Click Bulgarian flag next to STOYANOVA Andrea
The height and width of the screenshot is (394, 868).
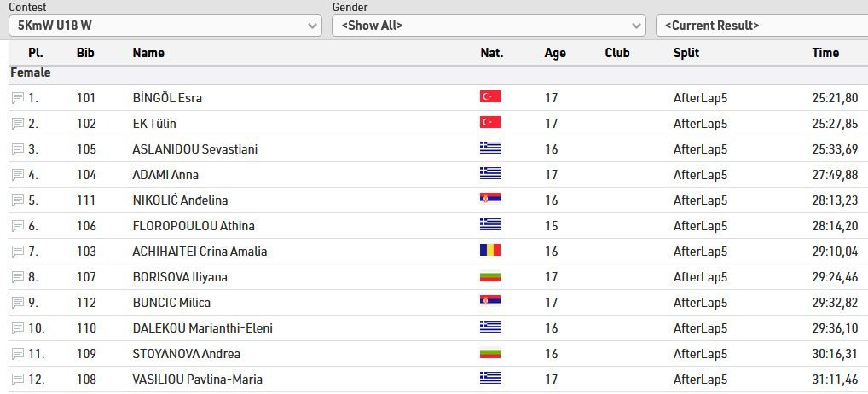tap(490, 353)
